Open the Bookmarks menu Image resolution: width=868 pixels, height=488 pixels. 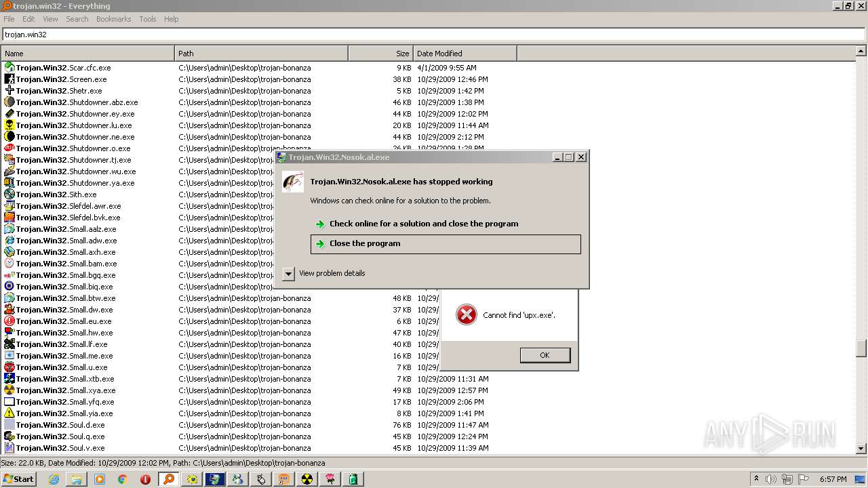pos(113,19)
